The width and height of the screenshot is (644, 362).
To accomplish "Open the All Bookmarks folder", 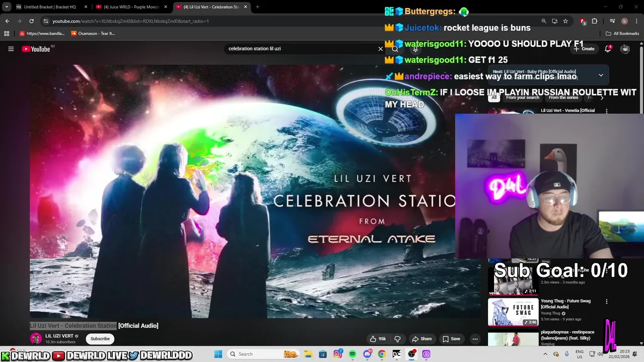I will coord(622,34).
